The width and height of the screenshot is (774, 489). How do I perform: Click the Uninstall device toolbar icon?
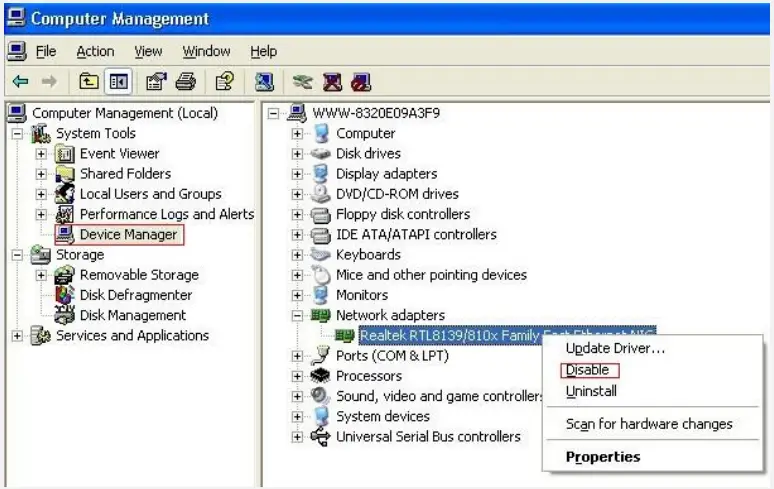click(332, 81)
